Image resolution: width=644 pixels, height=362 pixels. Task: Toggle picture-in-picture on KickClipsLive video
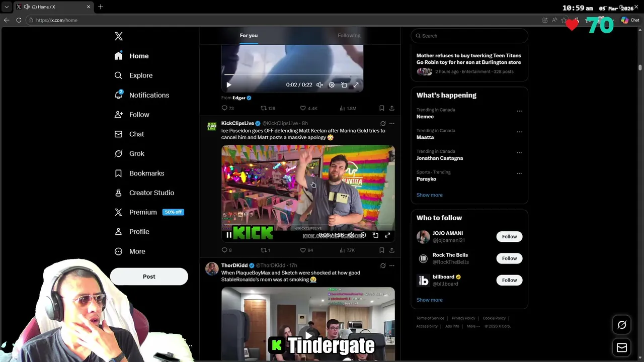(375, 235)
